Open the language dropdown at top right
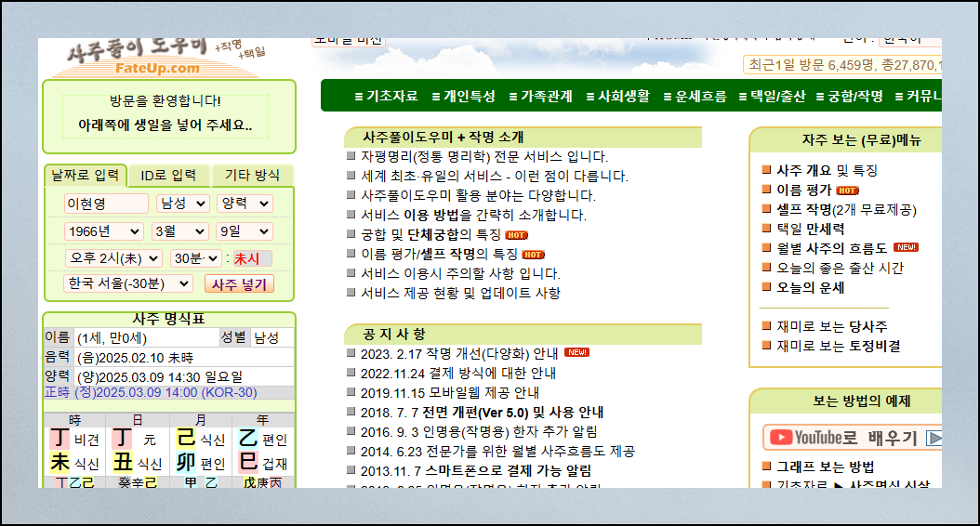 (x=910, y=40)
